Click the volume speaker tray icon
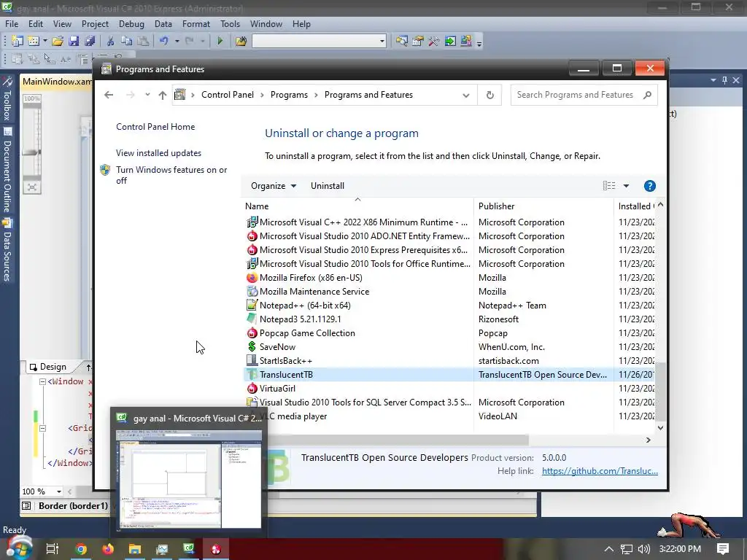Viewport: 747px width, 560px height. 643,549
